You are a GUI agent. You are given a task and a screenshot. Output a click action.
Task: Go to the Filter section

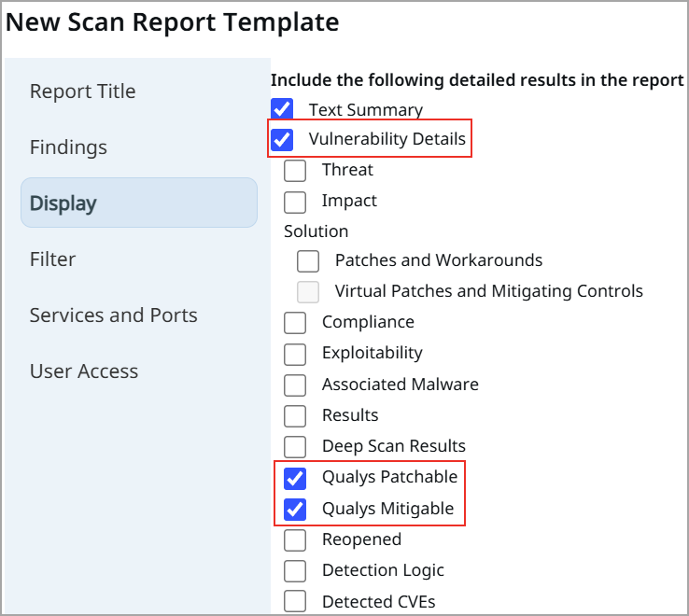(52, 259)
